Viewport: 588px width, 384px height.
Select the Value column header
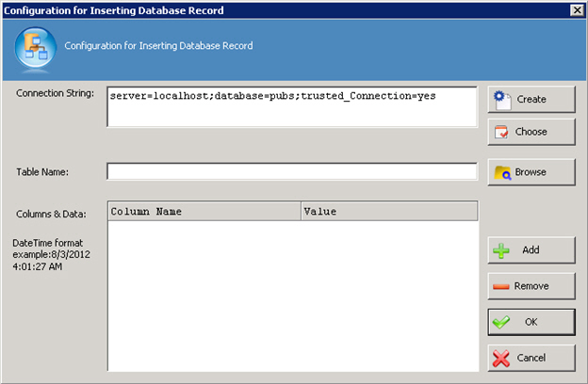(x=388, y=212)
